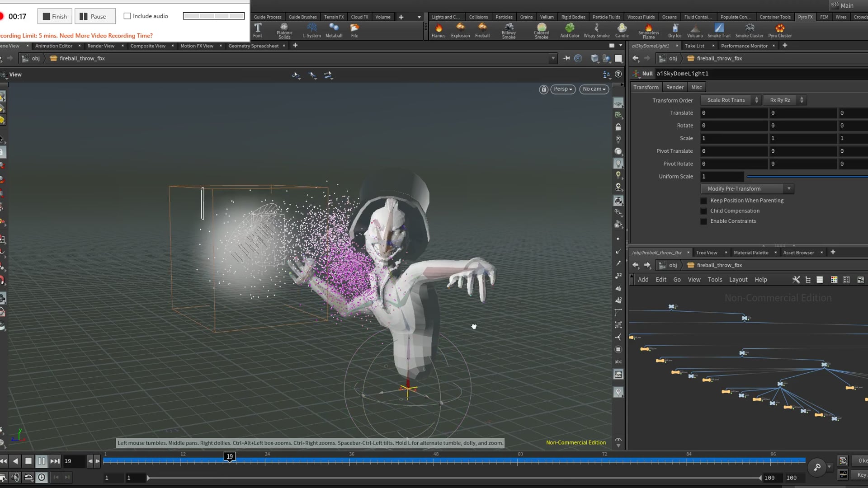
Task: Check Keep Position When Parenting
Action: point(704,201)
